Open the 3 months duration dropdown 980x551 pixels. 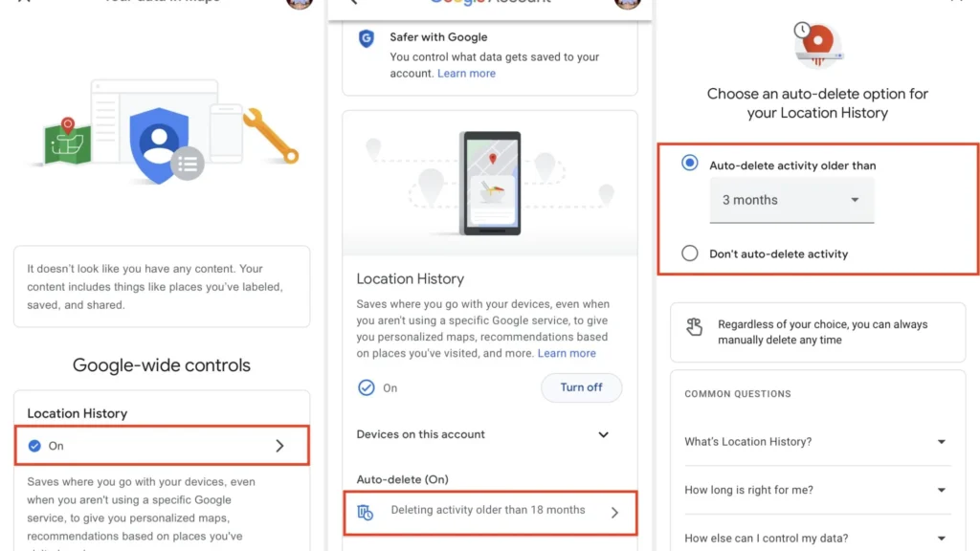791,200
